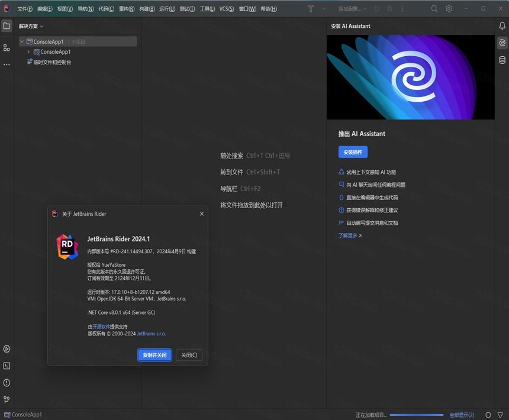Open the Database tool window icon
Viewport: 509px width, 420px height.
point(502,60)
